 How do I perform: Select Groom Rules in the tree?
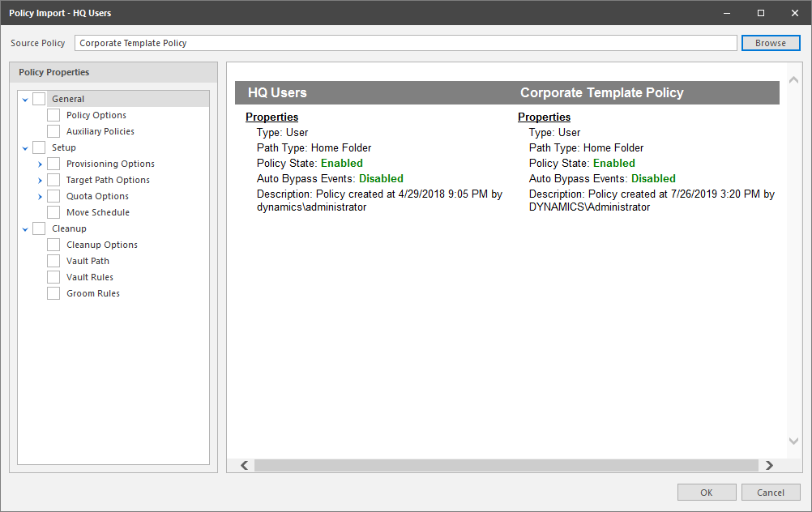[93, 293]
